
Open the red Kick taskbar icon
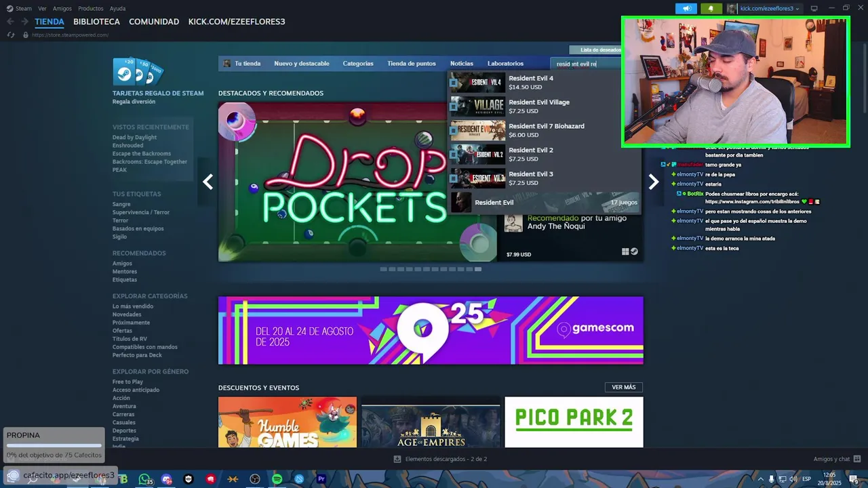pyautogui.click(x=211, y=479)
